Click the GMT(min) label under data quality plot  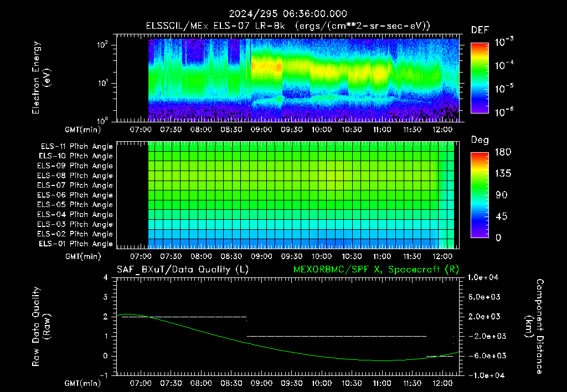(83, 383)
